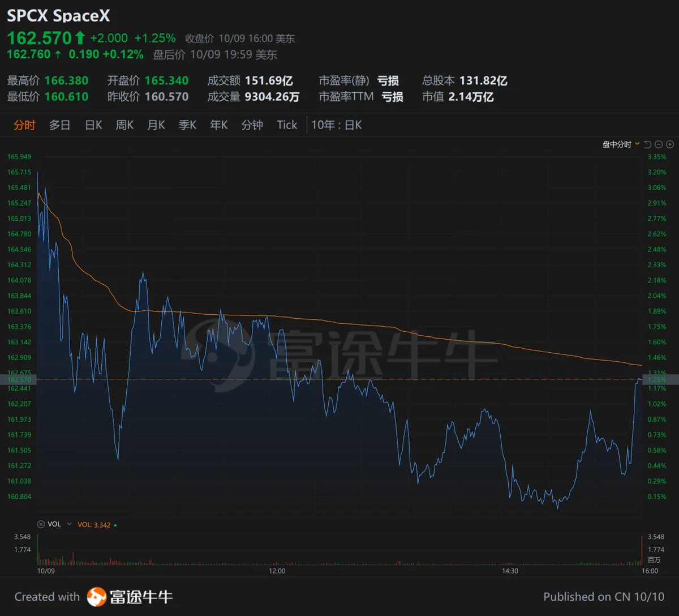This screenshot has width=679, height=616.
Task: Click the Futu bull logo in footer
Action: pyautogui.click(x=97, y=597)
